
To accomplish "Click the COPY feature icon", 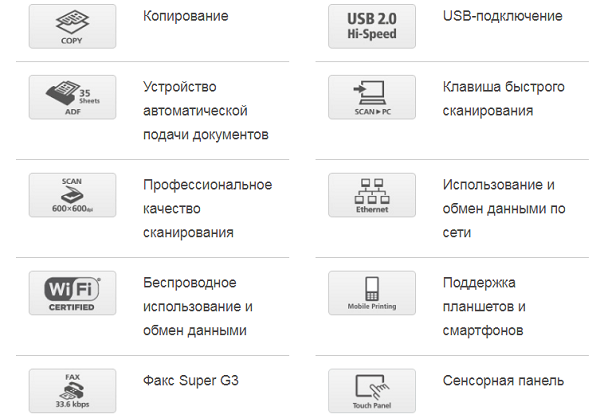I will point(72,26).
